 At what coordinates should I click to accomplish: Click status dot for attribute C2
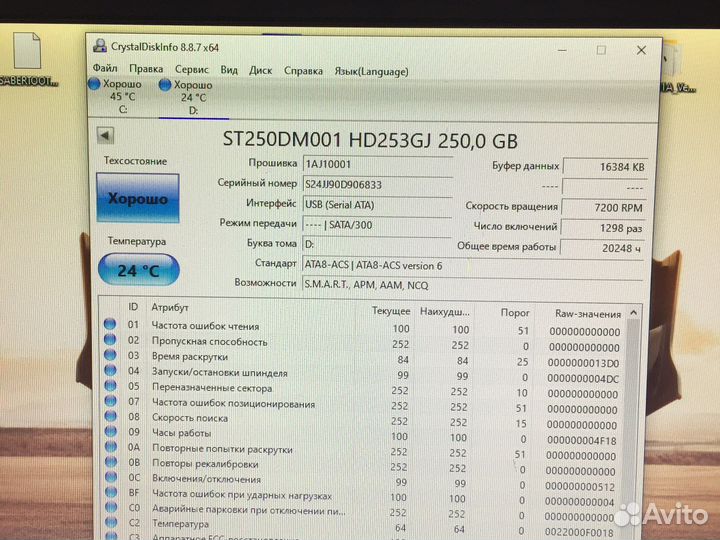(111, 522)
